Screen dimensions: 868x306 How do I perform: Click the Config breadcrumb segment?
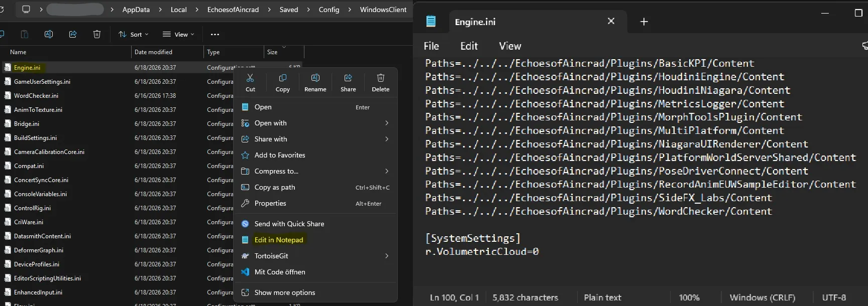pyautogui.click(x=329, y=10)
